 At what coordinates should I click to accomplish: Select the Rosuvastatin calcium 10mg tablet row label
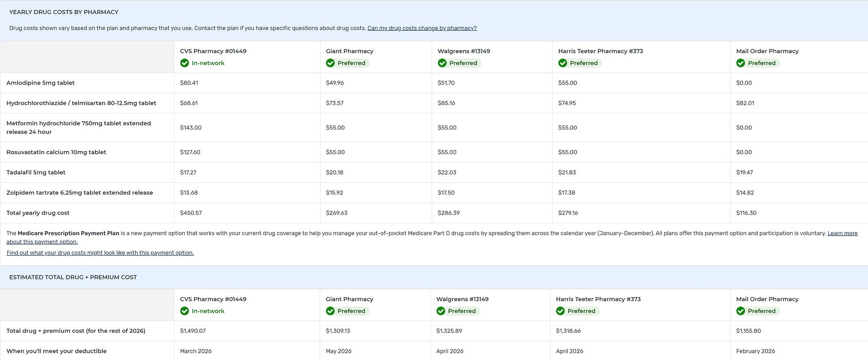(56, 152)
